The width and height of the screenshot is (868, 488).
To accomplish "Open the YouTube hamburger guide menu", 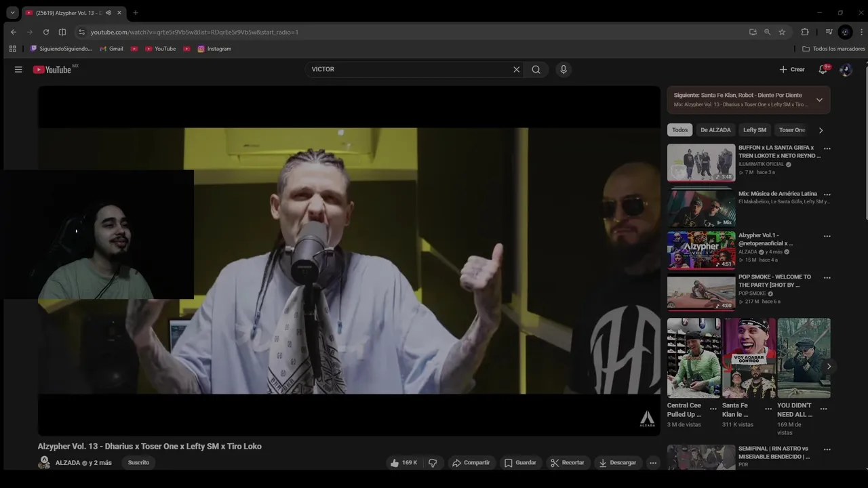I will point(18,69).
